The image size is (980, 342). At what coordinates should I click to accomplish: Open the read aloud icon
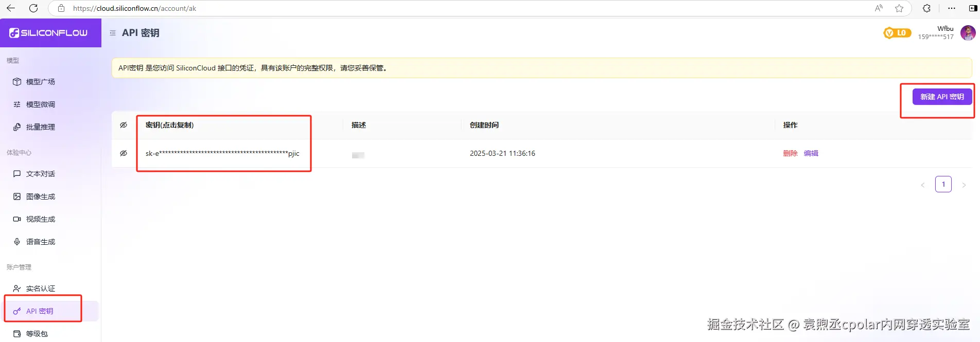point(879,8)
